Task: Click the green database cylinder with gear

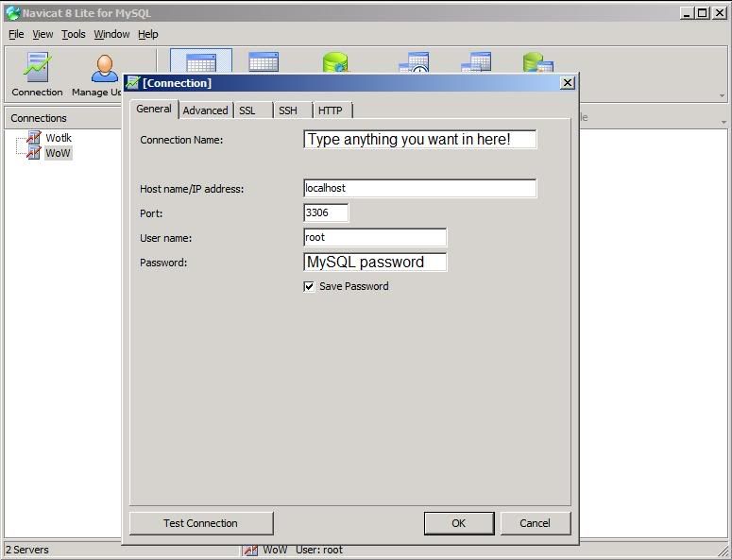Action: [x=335, y=62]
